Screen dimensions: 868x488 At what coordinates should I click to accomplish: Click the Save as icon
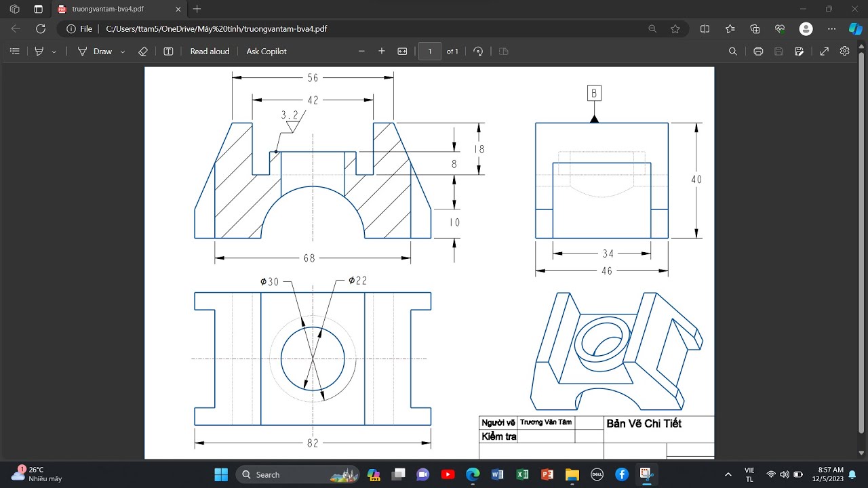[x=799, y=52]
